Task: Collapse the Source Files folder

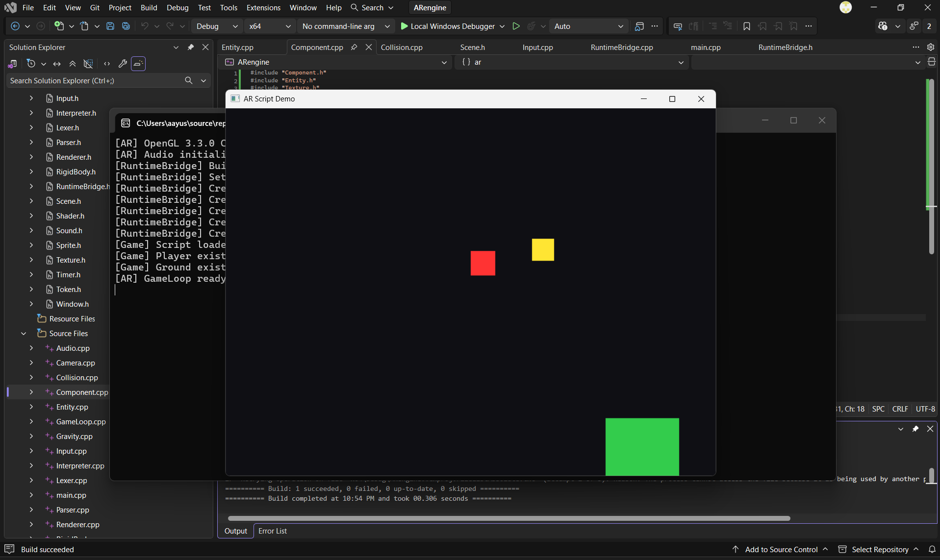Action: point(24,334)
